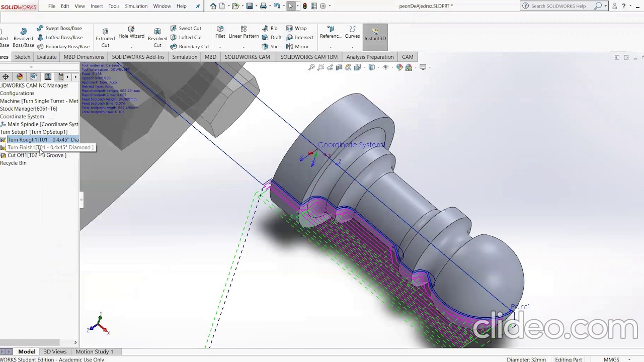This screenshot has width=644, height=362.
Task: Open the Tools menu
Action: point(114,6)
